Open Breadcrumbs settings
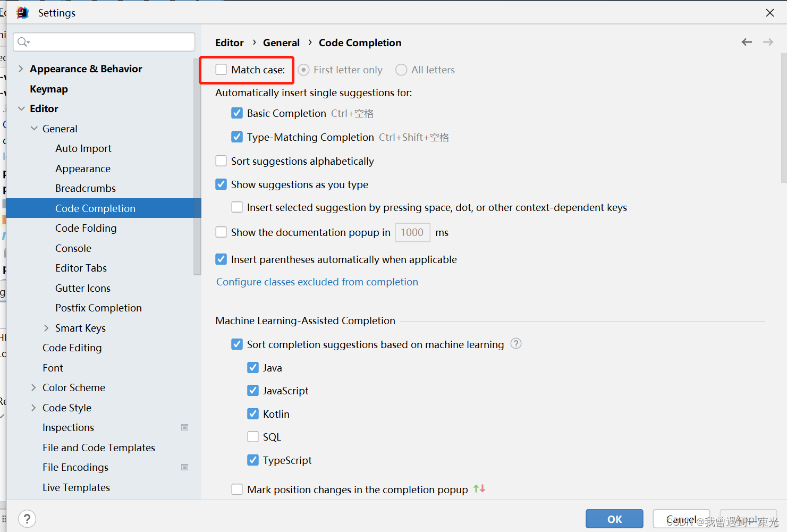Screen dimensions: 787x532 tap(86, 188)
